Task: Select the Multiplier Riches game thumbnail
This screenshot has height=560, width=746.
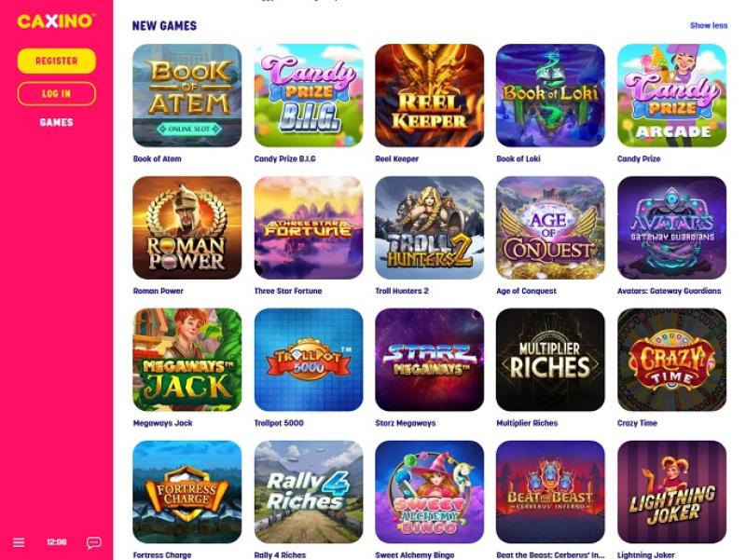Action: click(550, 360)
